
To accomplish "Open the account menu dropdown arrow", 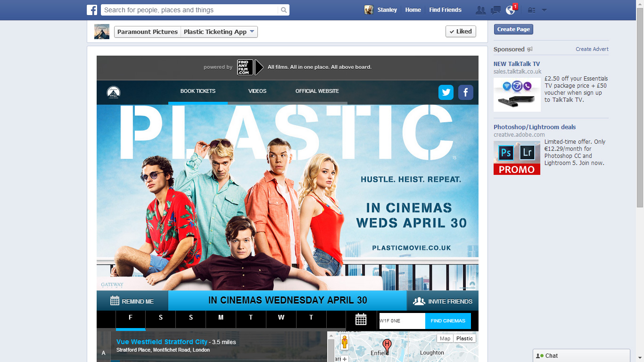I will pyautogui.click(x=544, y=10).
